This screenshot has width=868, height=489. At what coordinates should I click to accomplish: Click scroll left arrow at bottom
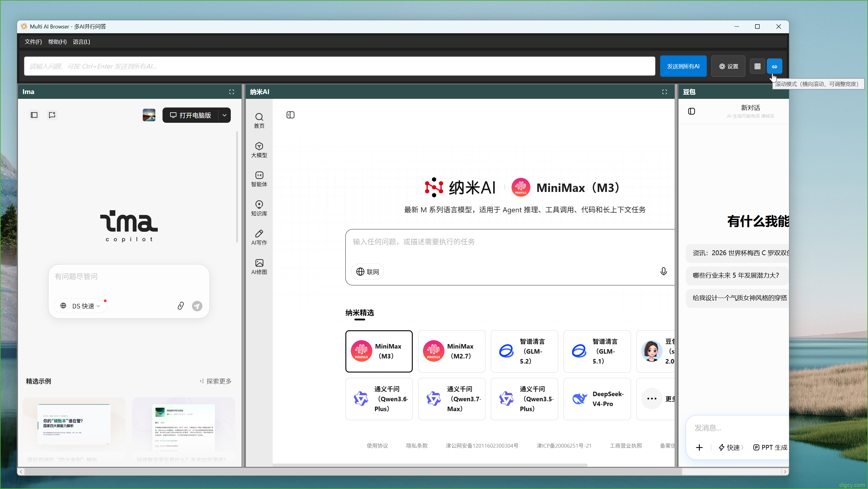[21, 471]
